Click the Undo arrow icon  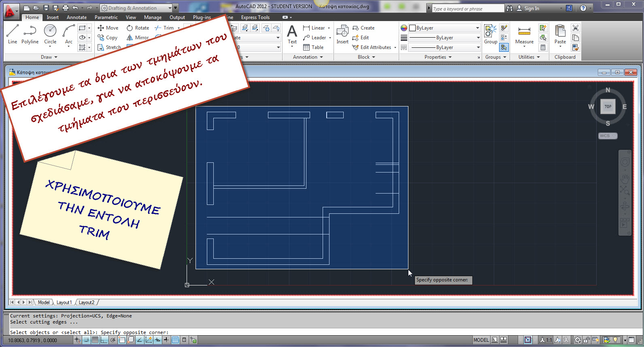(75, 8)
